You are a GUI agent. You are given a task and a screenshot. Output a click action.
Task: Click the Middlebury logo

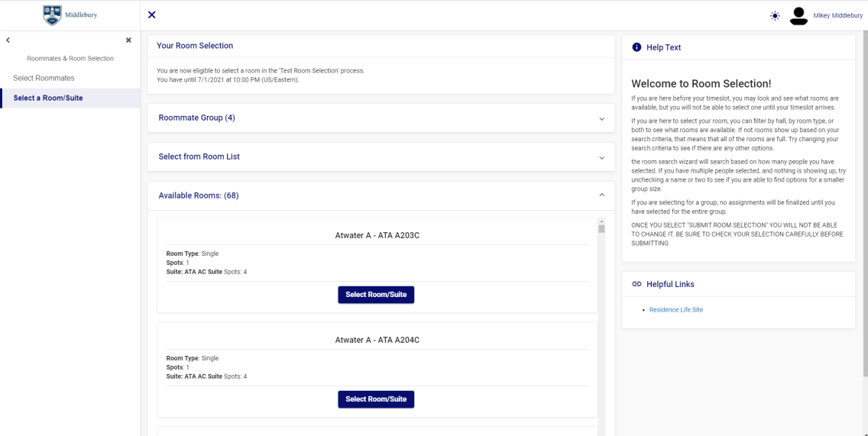pos(70,15)
